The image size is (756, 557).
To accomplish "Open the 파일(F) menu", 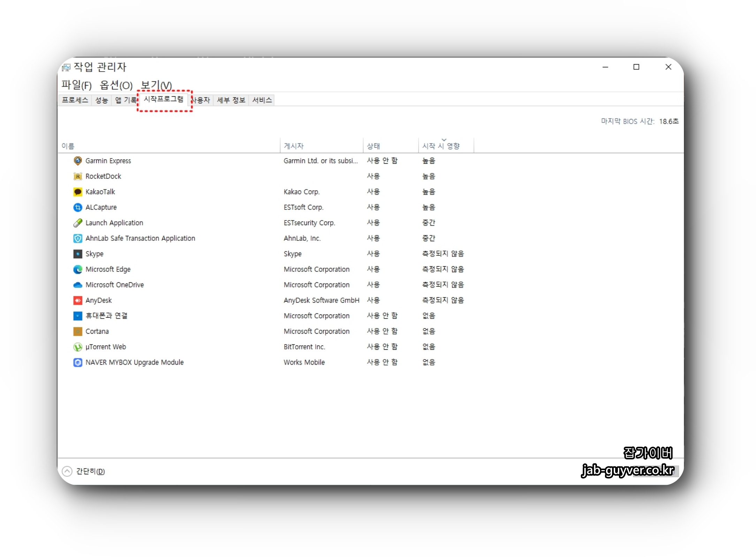I will click(x=76, y=85).
